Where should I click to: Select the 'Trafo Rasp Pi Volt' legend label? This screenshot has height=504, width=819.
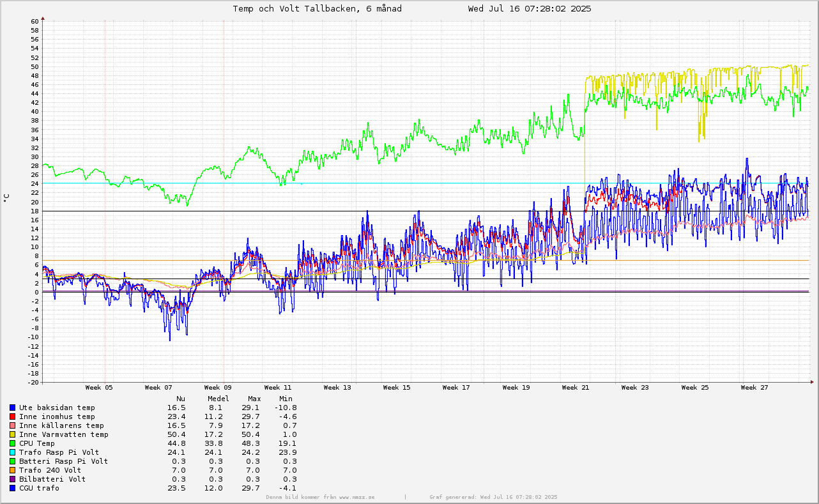[x=59, y=452]
